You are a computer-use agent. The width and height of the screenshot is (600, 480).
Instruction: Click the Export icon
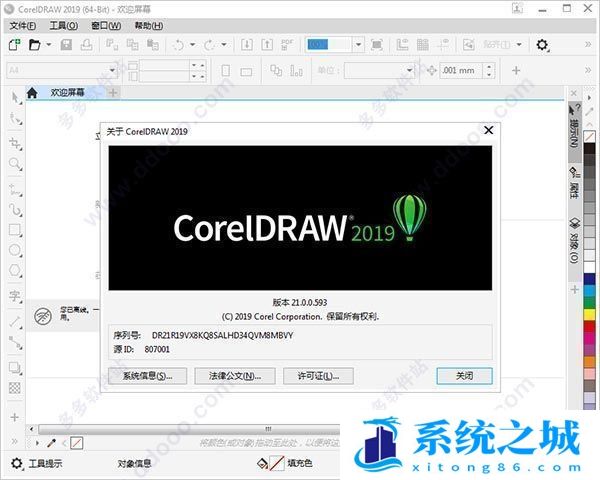coord(267,45)
